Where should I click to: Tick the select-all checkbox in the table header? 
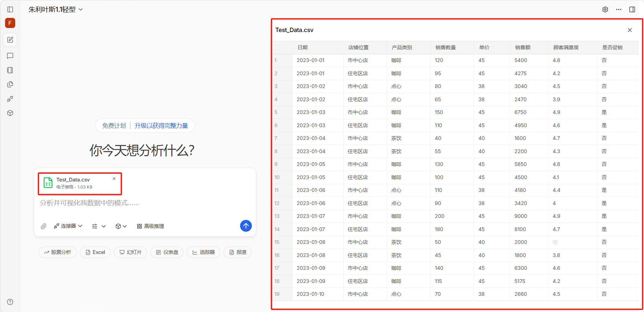(x=277, y=48)
